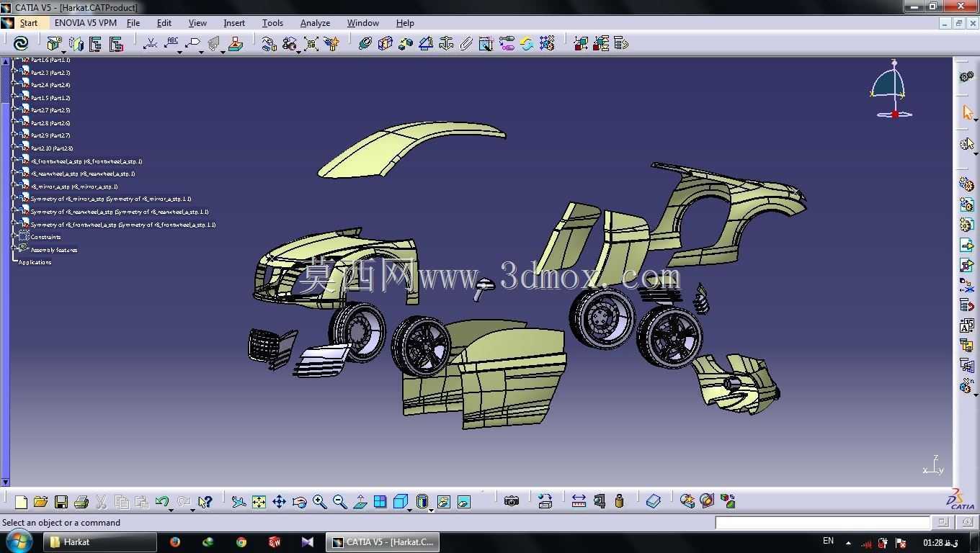Open the ENOVIA V5 VPM menu
Image resolution: width=980 pixels, height=553 pixels.
click(x=85, y=23)
